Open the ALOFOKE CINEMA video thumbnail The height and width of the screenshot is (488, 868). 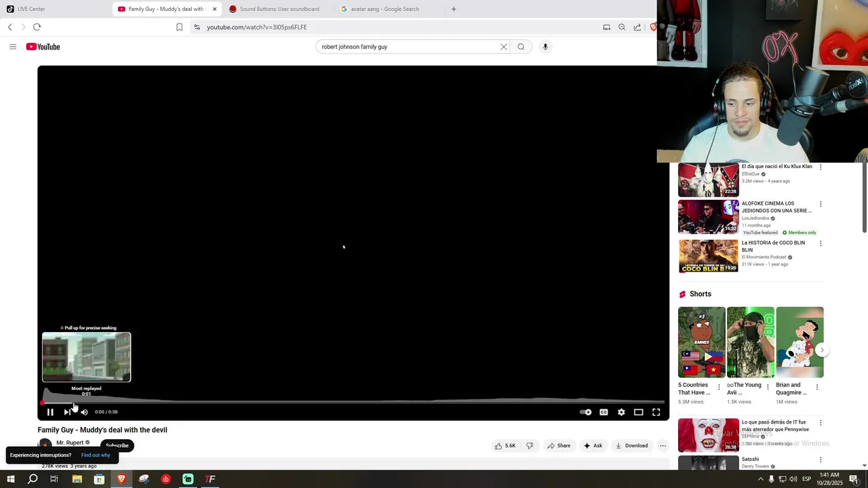[x=708, y=217]
